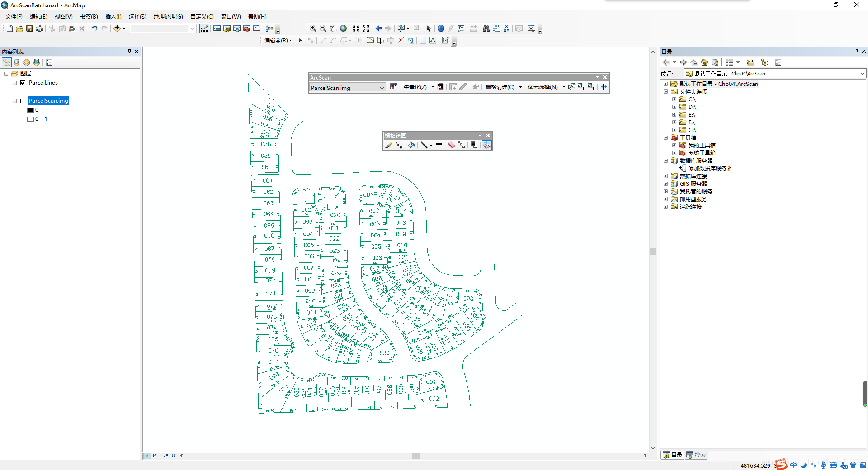Image resolution: width=868 pixels, height=470 pixels.
Task: Click the raster Brush tool
Action: pyautogui.click(x=389, y=145)
